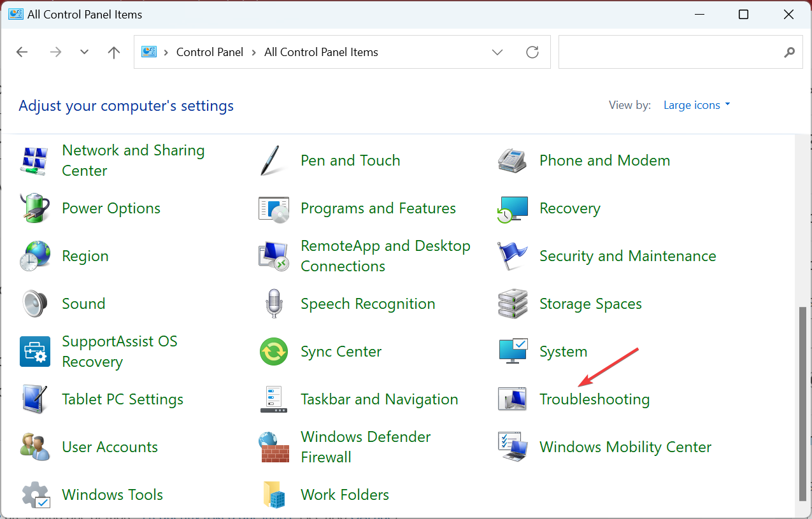Select All Control Panel Items breadcrumb
Viewport: 812px width, 519px height.
click(321, 52)
